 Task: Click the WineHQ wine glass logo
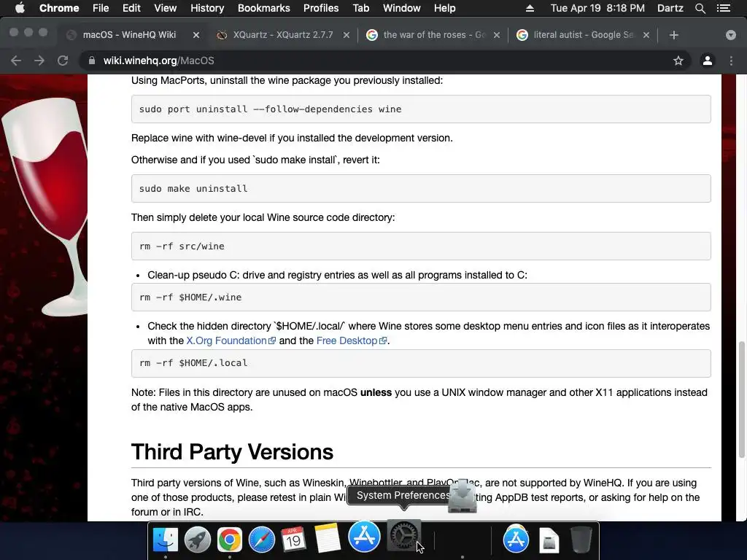coord(44,207)
